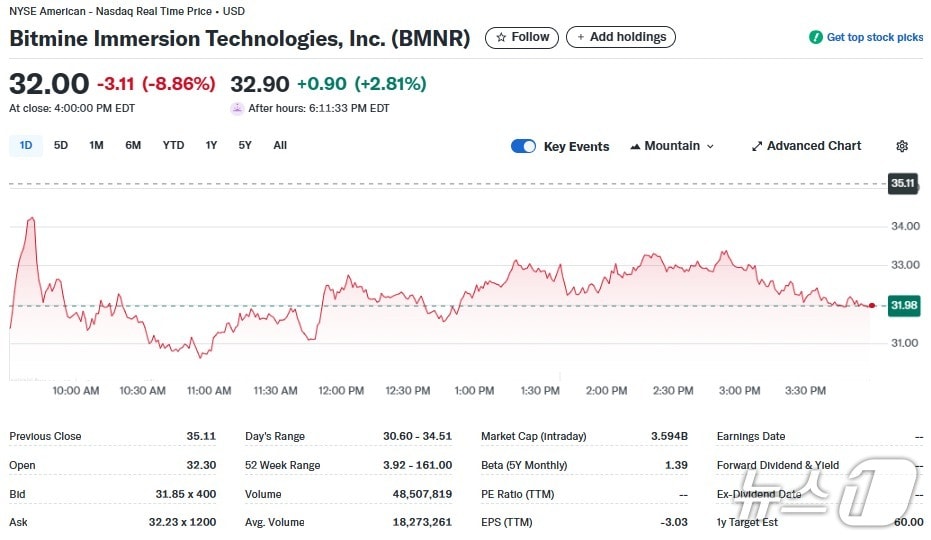Click the 31.98 current price marker
The width and height of the screenshot is (931, 540).
click(903, 305)
